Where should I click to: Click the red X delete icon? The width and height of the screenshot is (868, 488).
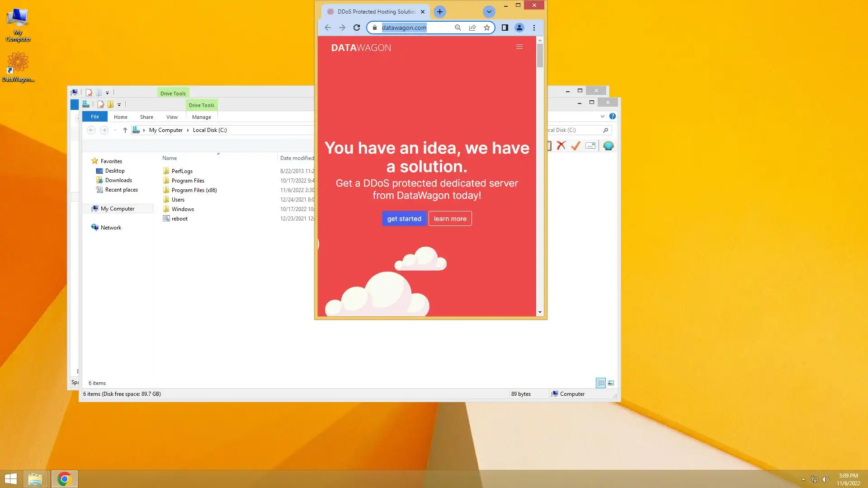[x=561, y=145]
